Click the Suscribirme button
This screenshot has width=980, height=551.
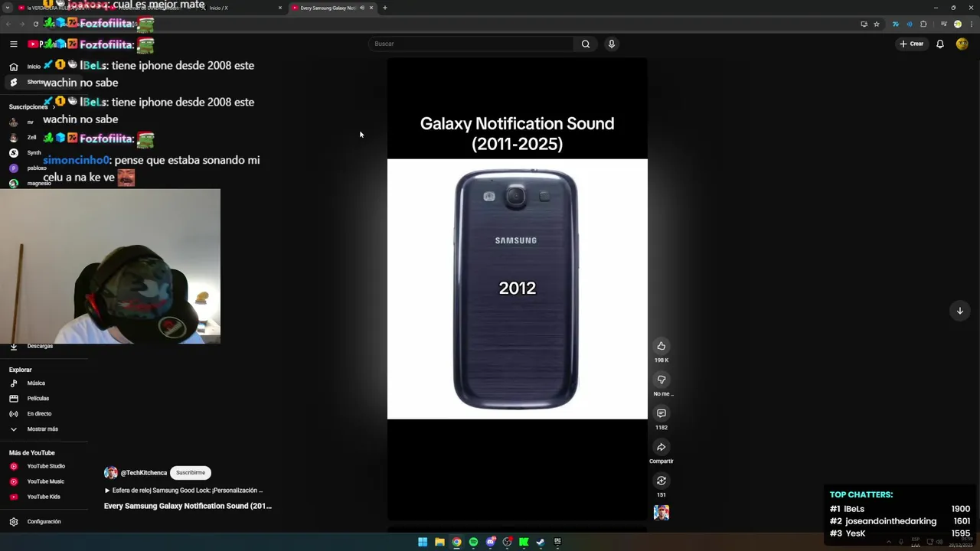[191, 473]
